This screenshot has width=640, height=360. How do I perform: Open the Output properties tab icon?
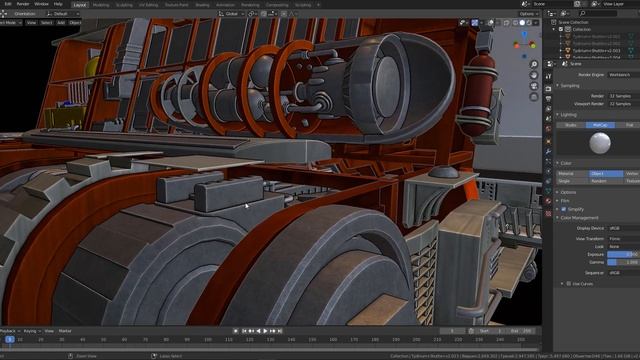click(x=549, y=99)
